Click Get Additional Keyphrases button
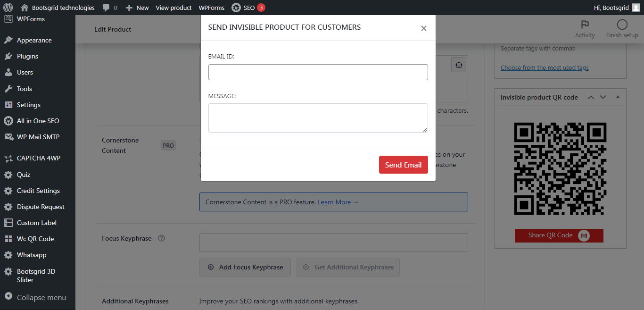This screenshot has height=310, width=644. click(348, 267)
